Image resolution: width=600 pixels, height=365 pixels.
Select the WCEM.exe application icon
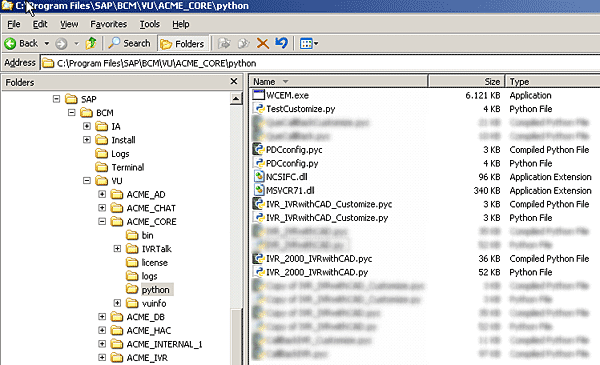pyautogui.click(x=259, y=95)
